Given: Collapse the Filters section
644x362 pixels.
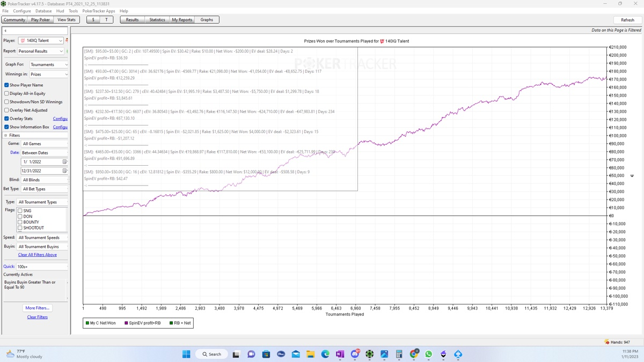Looking at the screenshot, I should [x=6, y=135].
